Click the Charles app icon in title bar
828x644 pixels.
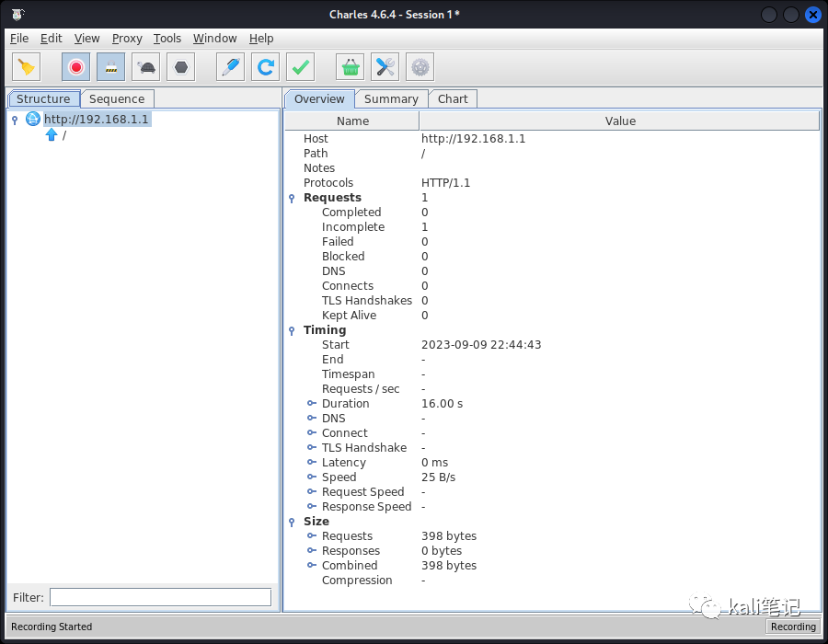[17, 14]
